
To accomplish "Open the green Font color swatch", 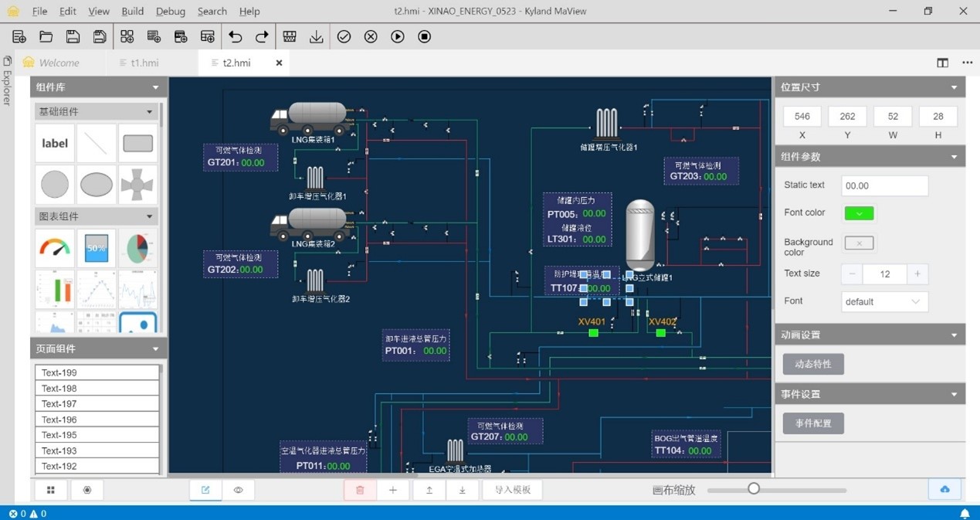I will [x=859, y=213].
